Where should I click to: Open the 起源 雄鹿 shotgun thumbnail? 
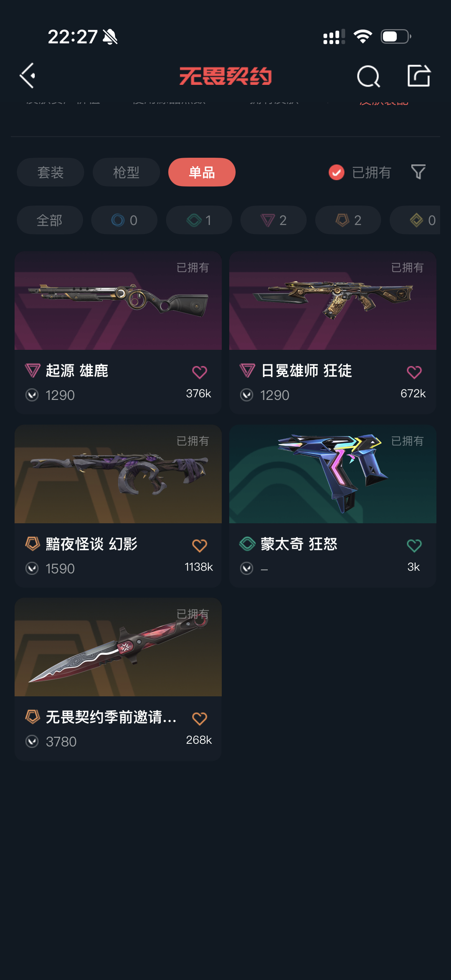(x=118, y=301)
